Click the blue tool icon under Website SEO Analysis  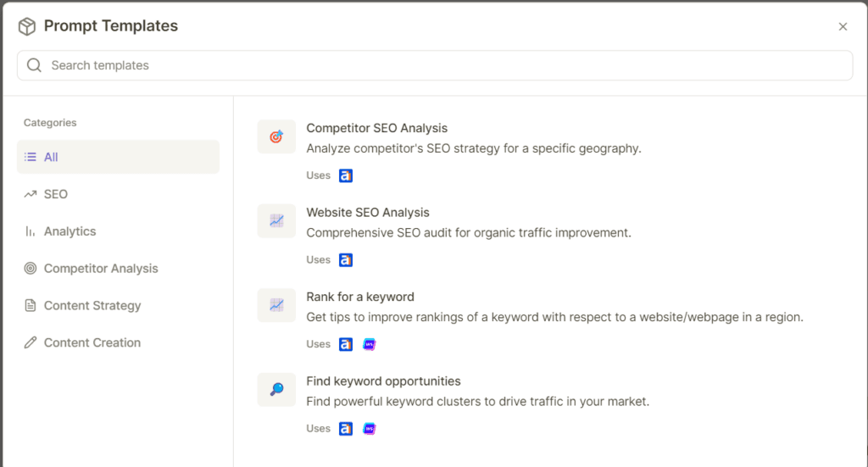346,260
